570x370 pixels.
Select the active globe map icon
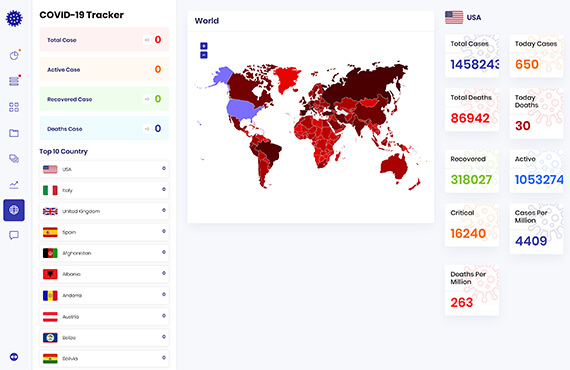coord(14,210)
